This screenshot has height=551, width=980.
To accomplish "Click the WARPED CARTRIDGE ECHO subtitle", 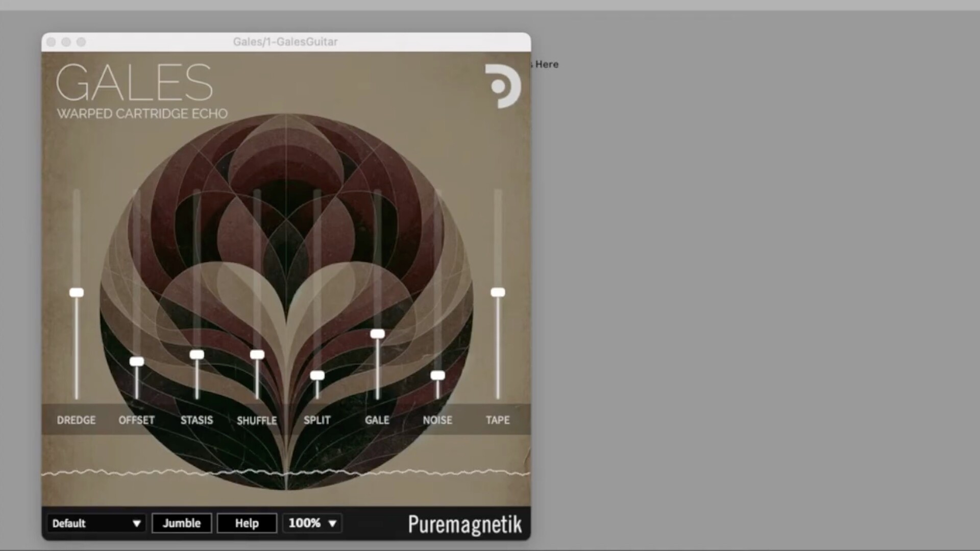I will coord(142,113).
